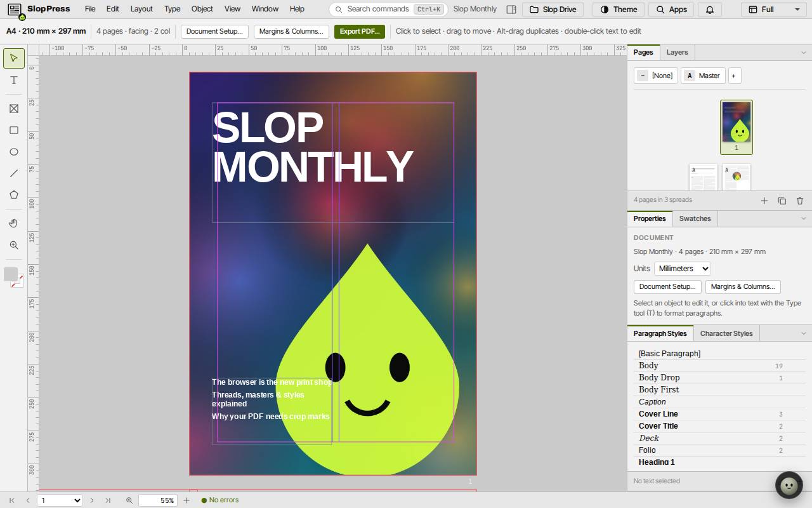Select the Rectangle tool
Screen dimensions: 812x508
[14, 130]
